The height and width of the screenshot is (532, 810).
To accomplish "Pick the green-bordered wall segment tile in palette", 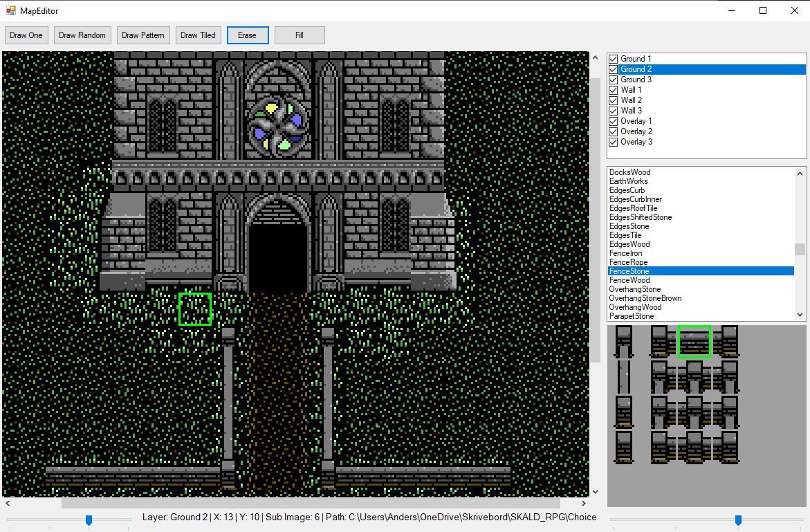I will 694,342.
